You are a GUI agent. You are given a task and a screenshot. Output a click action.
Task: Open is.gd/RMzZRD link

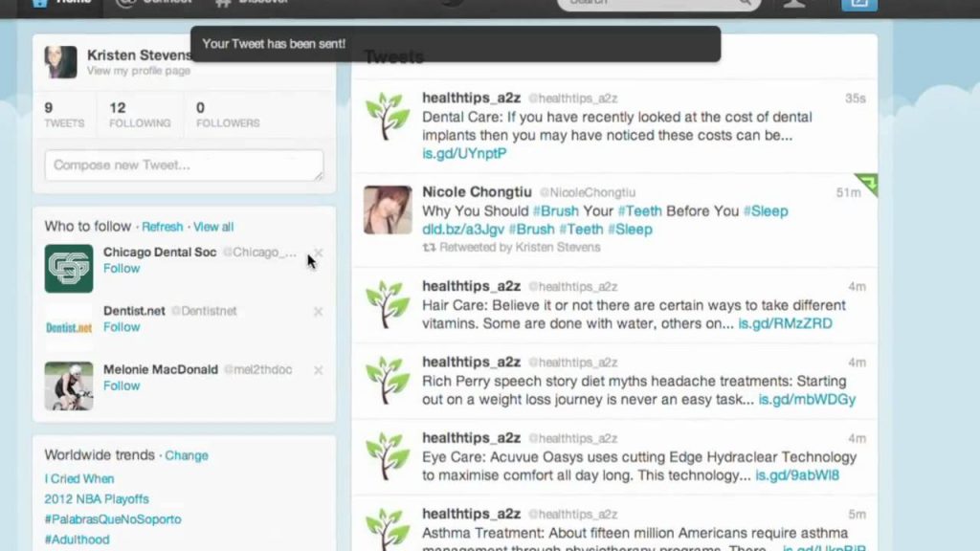coord(785,323)
